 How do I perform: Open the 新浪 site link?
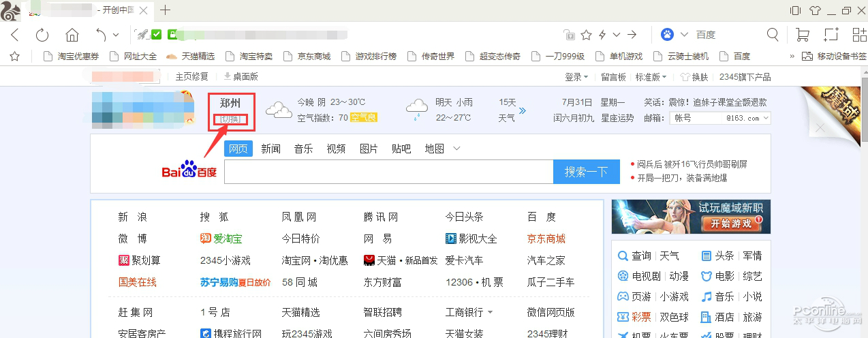click(x=132, y=217)
